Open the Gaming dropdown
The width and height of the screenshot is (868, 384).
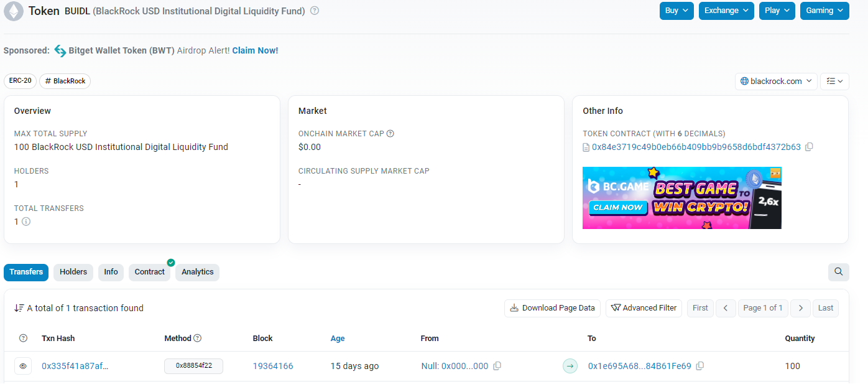tap(824, 11)
